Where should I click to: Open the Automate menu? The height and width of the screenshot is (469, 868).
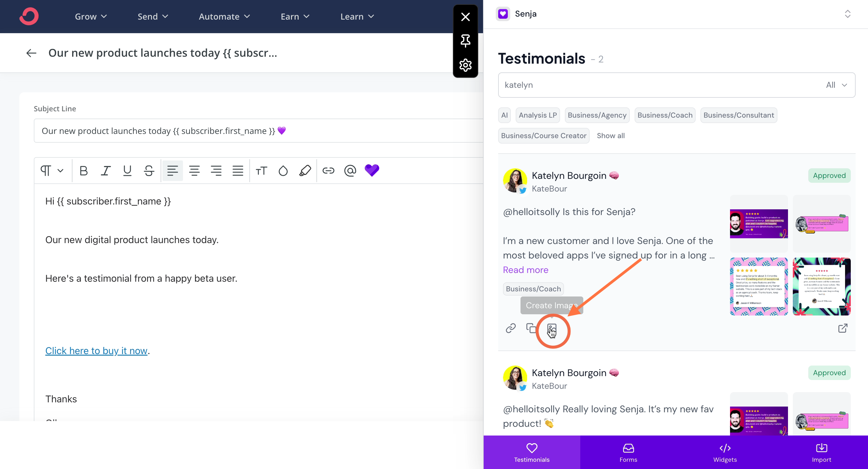(224, 17)
